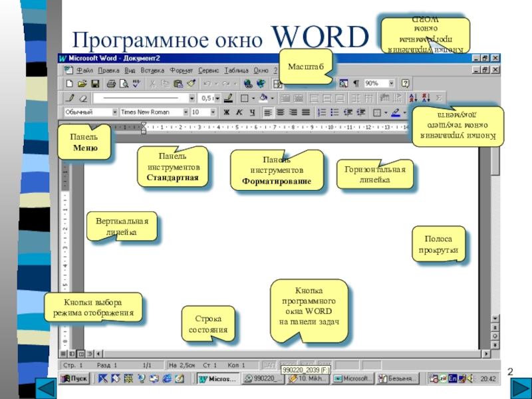
Task: Click the vertical scrollbar down arrow
Action: [495, 319]
